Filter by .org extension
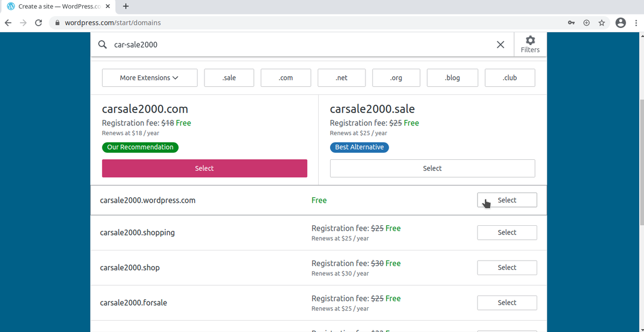The height and width of the screenshot is (332, 644). point(396,78)
